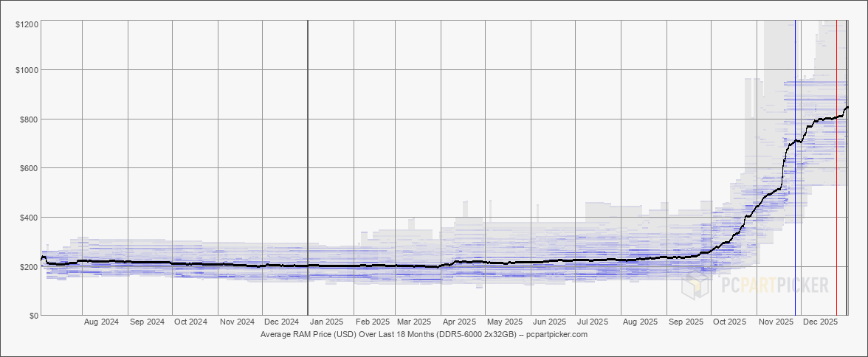
Task: Click the Dec 2025 date label
Action: (x=820, y=322)
